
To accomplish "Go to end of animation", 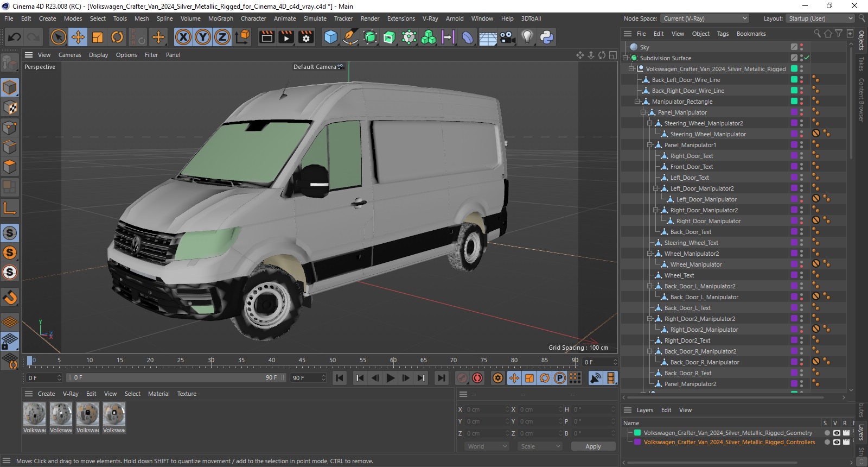I will [442, 378].
